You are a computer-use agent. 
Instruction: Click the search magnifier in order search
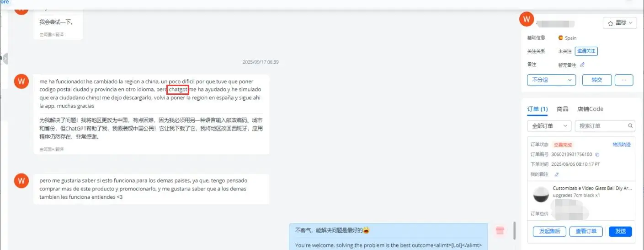[631, 126]
